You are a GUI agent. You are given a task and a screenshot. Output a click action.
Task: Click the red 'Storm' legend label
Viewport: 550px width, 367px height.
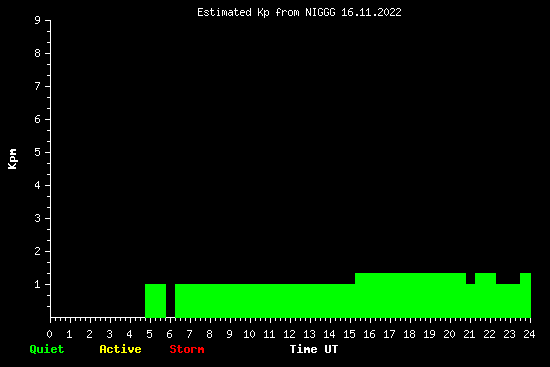tap(187, 349)
